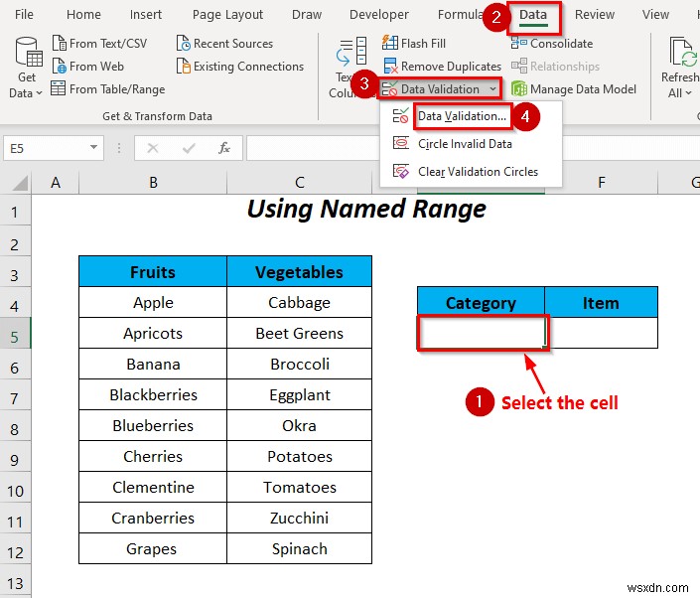Screen dimensions: 700x598
Task: Open the Page Layout tab
Action: (227, 15)
